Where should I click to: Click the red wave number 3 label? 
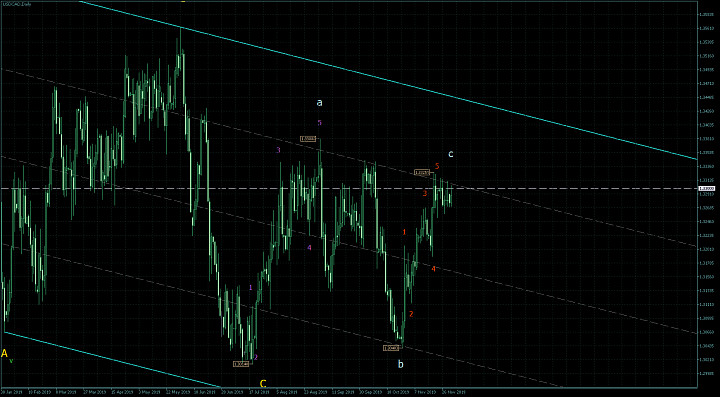(425, 194)
